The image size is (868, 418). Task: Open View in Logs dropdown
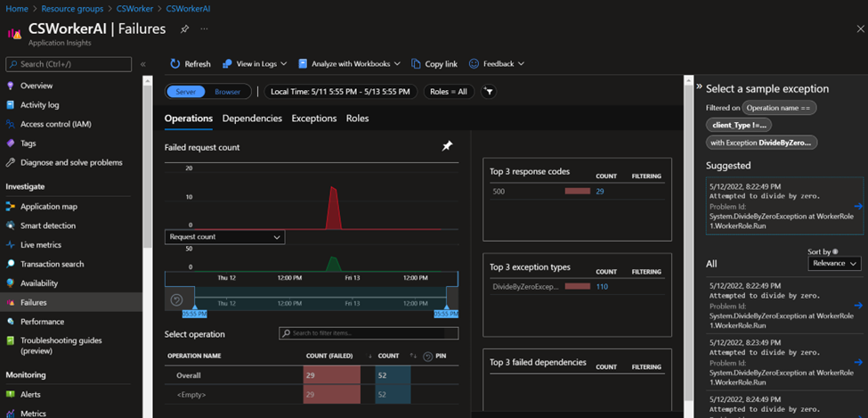pyautogui.click(x=255, y=64)
